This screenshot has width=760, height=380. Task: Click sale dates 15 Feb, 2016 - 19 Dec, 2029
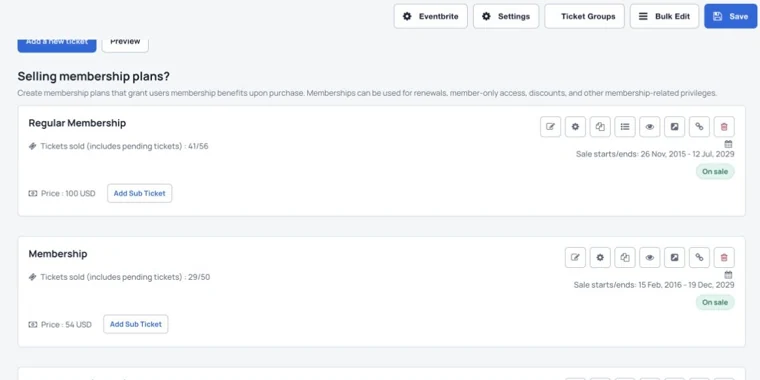coord(654,285)
